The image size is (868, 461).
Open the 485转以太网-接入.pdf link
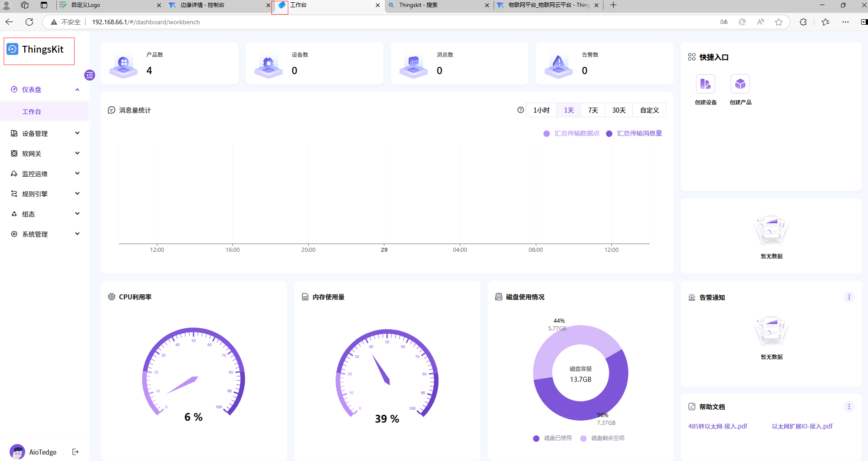(x=717, y=427)
